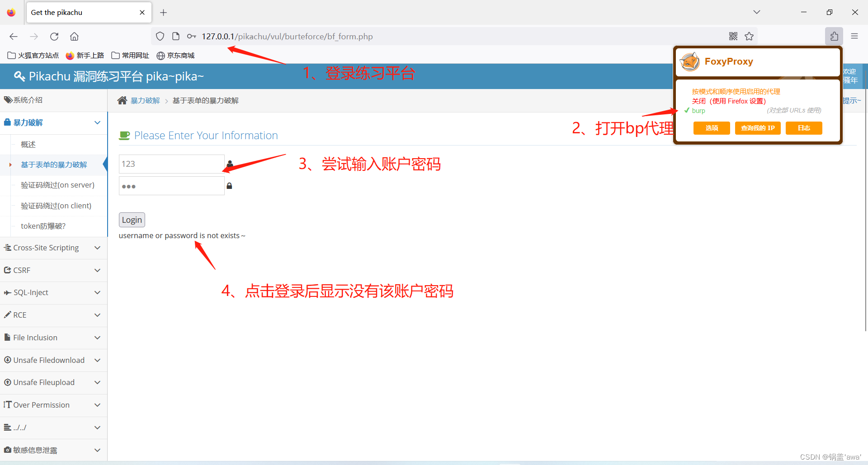Image resolution: width=868 pixels, height=465 pixels.
Task: Click the address bar URL
Action: click(287, 37)
